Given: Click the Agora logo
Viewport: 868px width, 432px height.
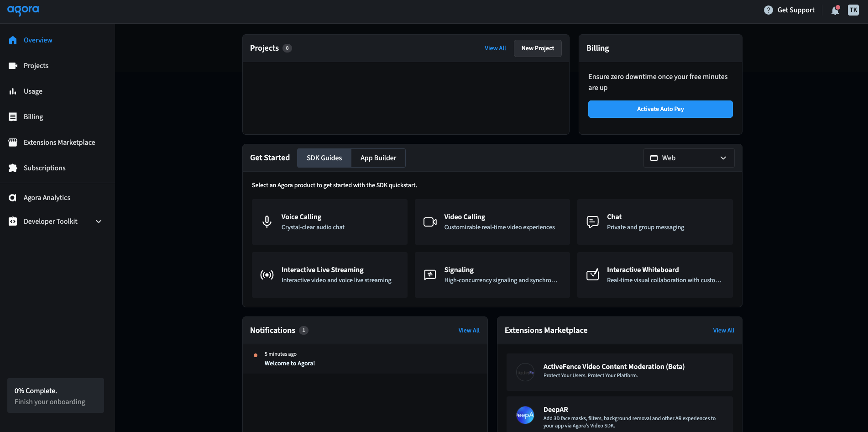Looking at the screenshot, I should click(23, 10).
